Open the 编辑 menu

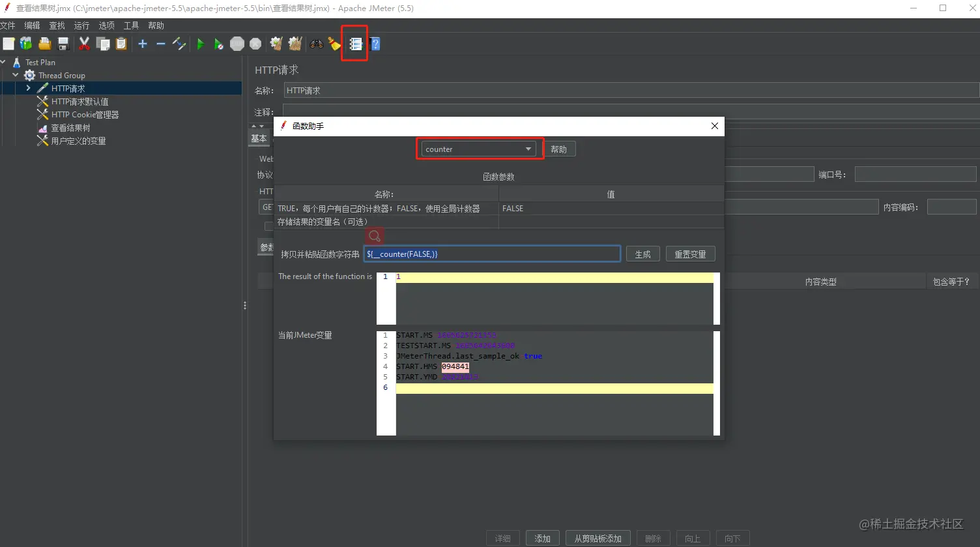[32, 25]
